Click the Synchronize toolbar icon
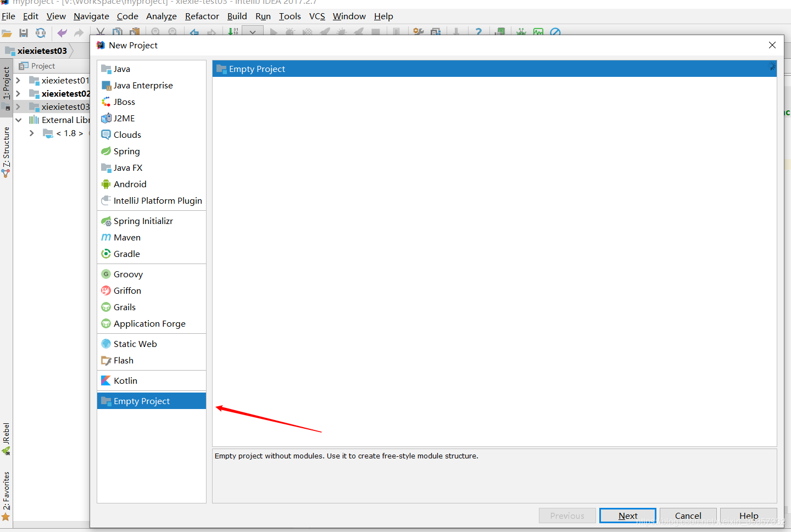 click(41, 33)
